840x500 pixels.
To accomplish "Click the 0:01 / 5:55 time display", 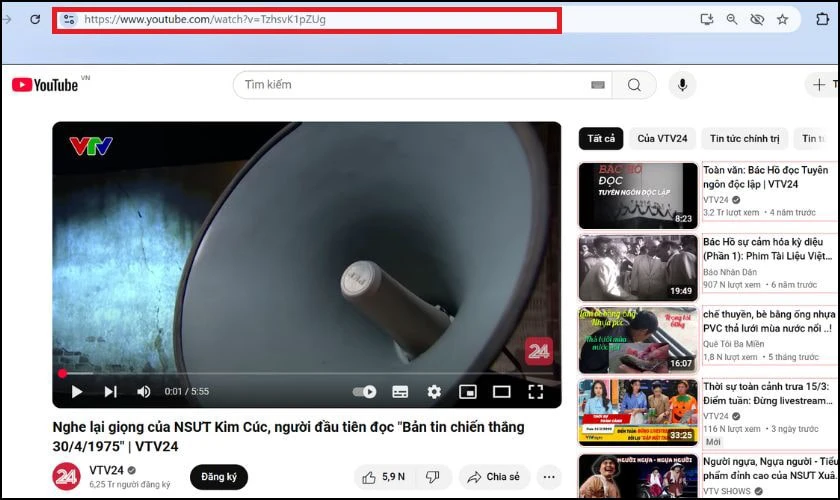I will coord(186,392).
